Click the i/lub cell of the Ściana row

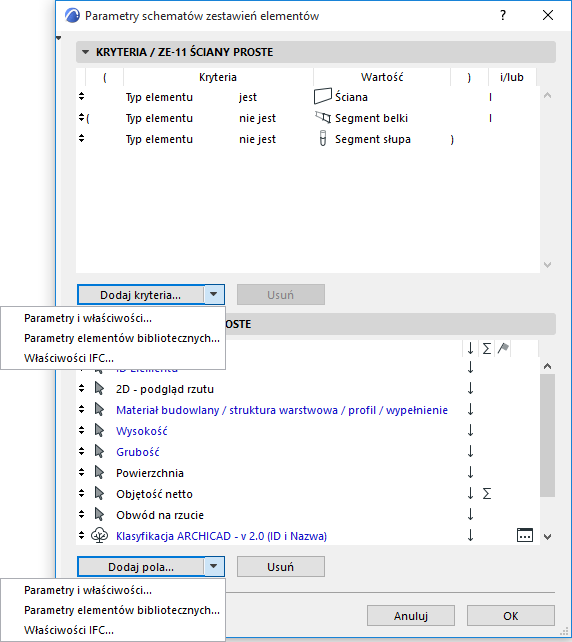point(490,97)
